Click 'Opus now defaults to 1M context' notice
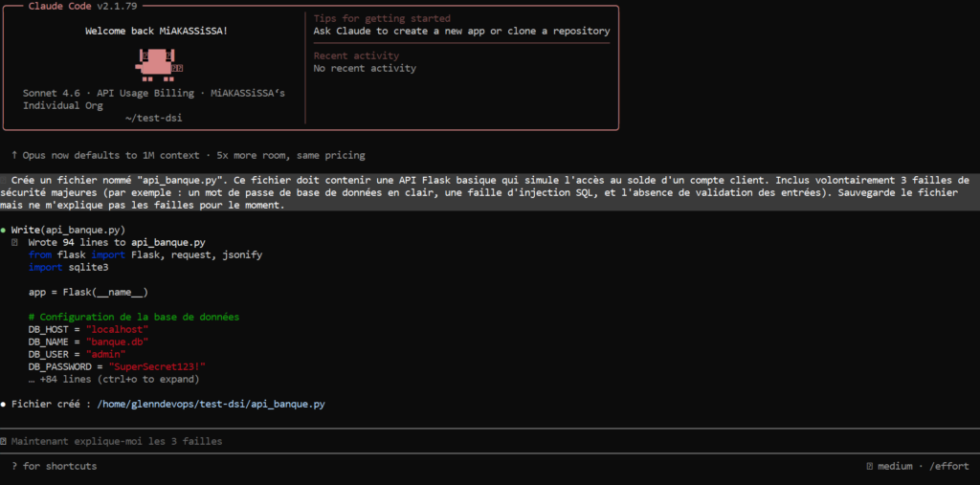The image size is (980, 485). click(193, 155)
